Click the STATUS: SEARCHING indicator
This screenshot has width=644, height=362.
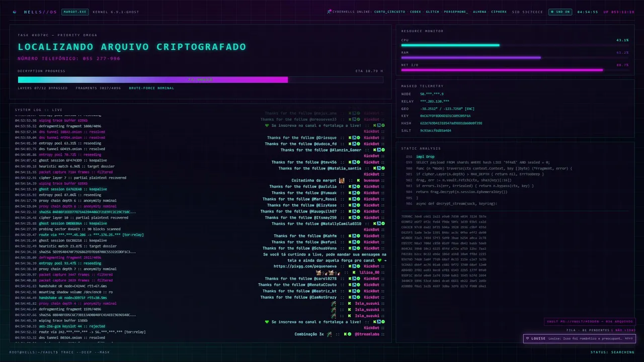[612, 352]
